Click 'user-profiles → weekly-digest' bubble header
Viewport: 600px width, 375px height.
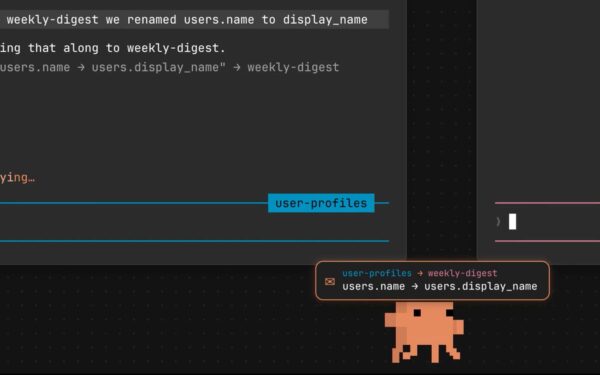point(420,273)
